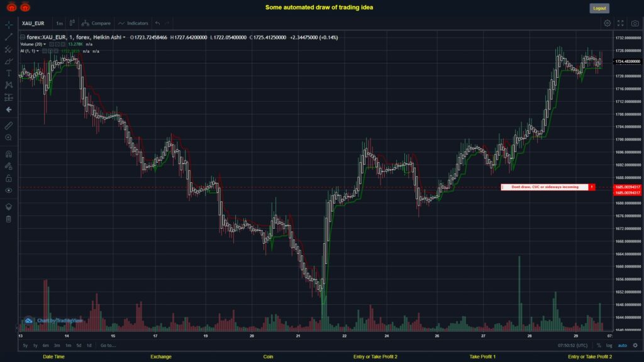Select the text annotation tool
The image size is (644, 362).
(9, 73)
